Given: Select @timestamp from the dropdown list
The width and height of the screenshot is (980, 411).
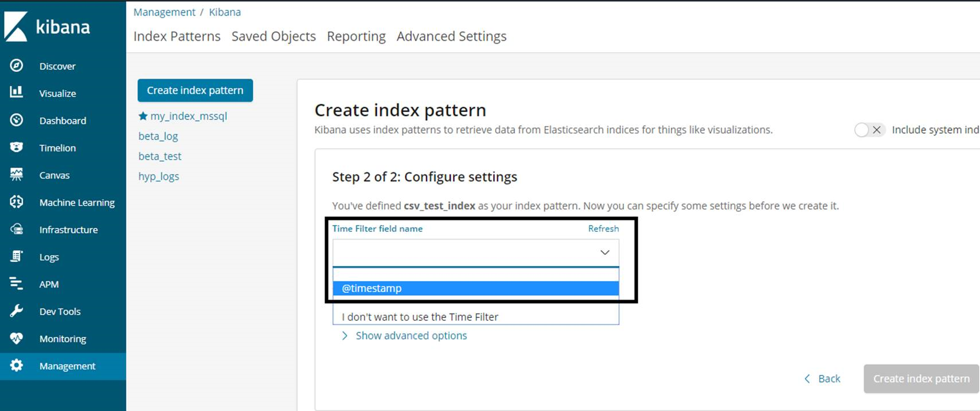Looking at the screenshot, I should [x=475, y=288].
